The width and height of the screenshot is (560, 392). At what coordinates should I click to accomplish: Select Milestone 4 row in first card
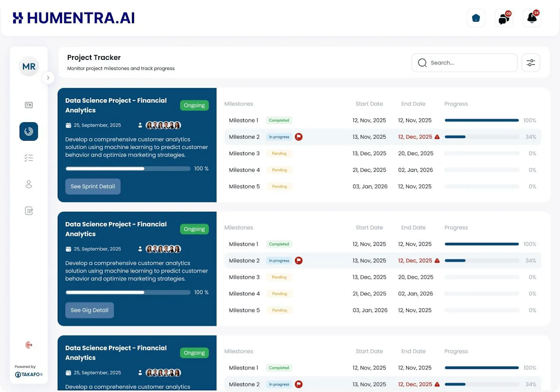(383, 170)
